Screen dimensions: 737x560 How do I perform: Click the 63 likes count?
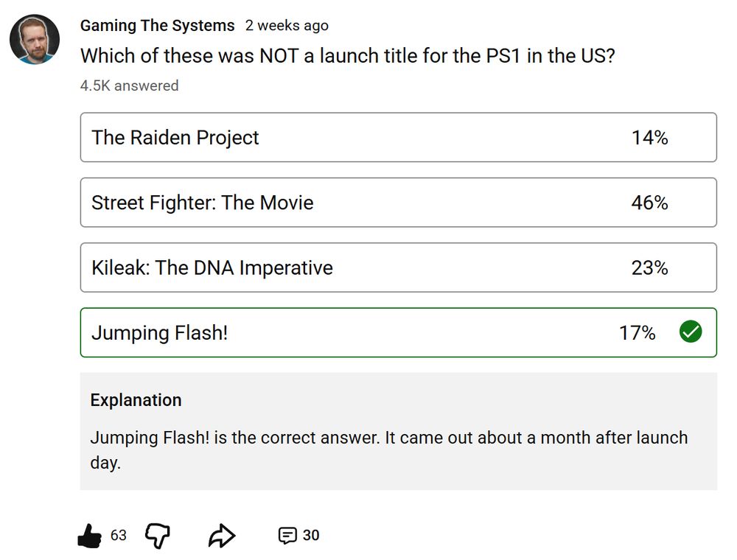coord(119,536)
